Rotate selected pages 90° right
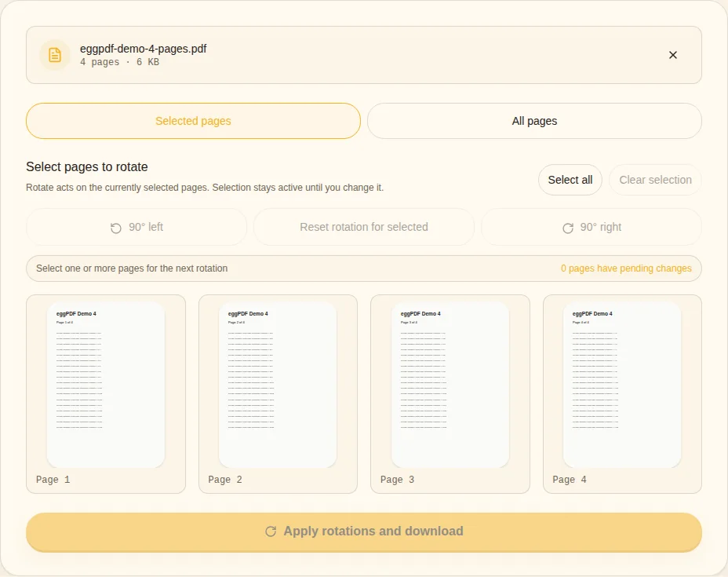728x577 pixels. point(591,227)
